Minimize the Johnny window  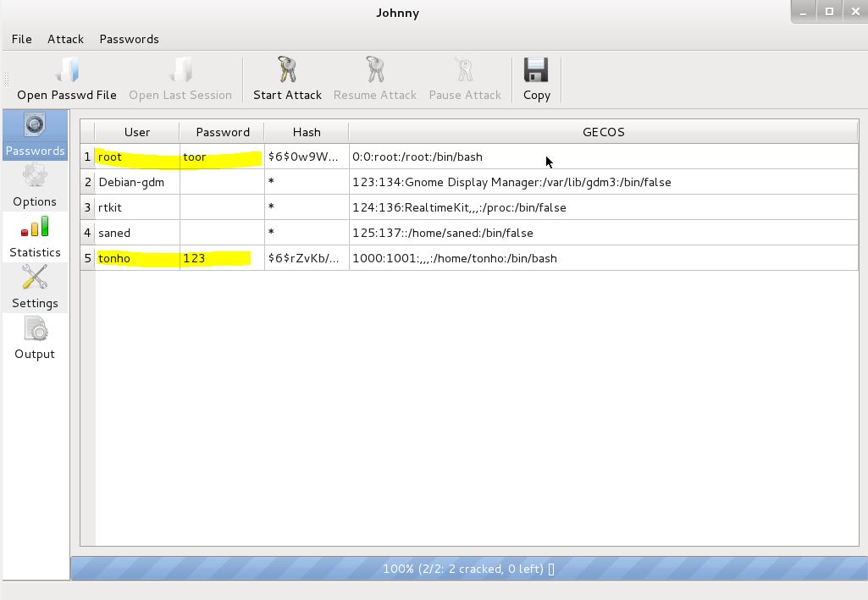[804, 12]
